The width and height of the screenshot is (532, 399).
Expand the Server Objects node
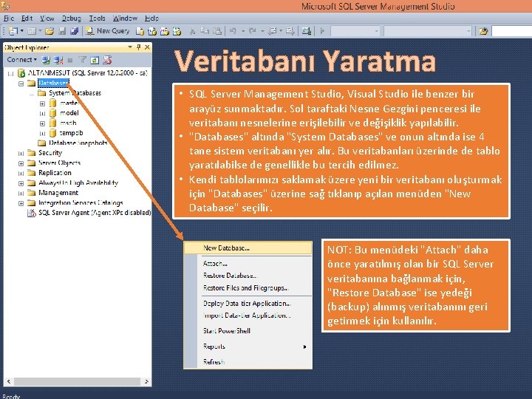point(21,163)
